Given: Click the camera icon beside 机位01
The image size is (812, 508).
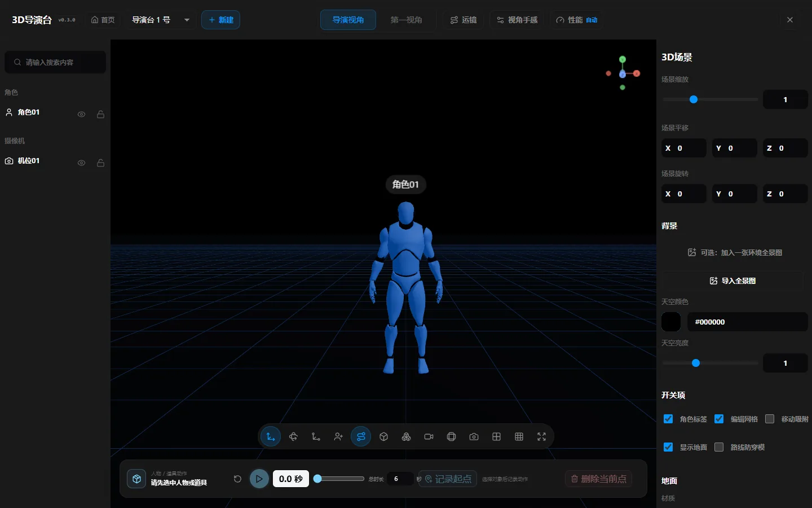Looking at the screenshot, I should point(9,161).
